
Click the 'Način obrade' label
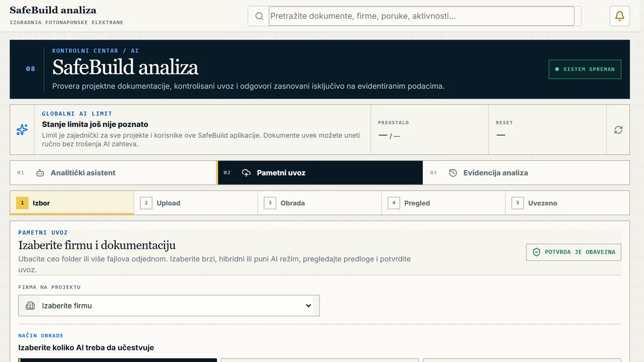(41, 335)
